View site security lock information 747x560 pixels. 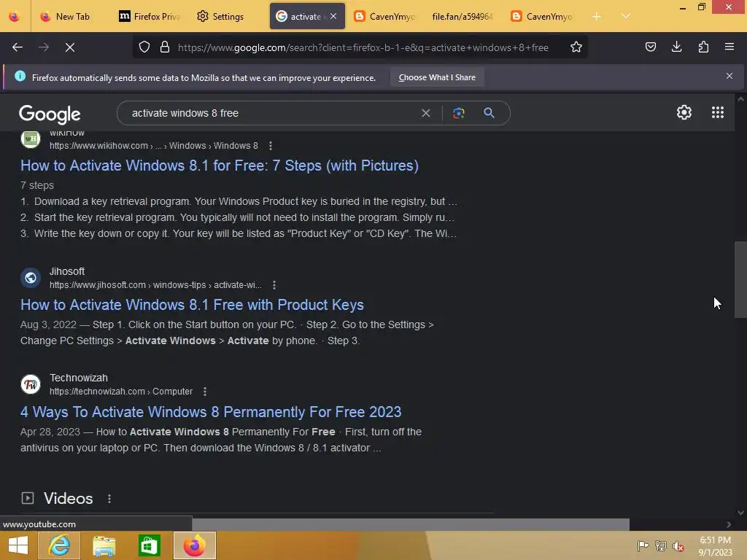click(x=165, y=47)
